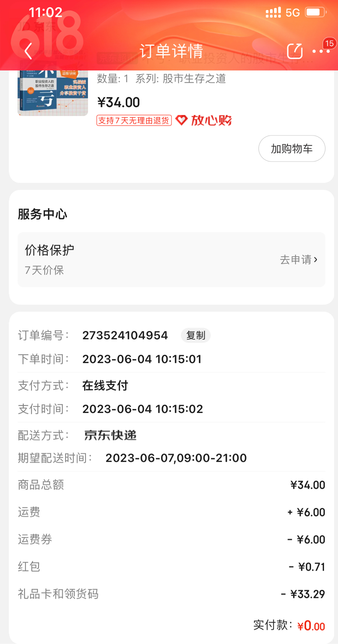
Task: Tap the 订单详情 page title
Action: click(171, 51)
